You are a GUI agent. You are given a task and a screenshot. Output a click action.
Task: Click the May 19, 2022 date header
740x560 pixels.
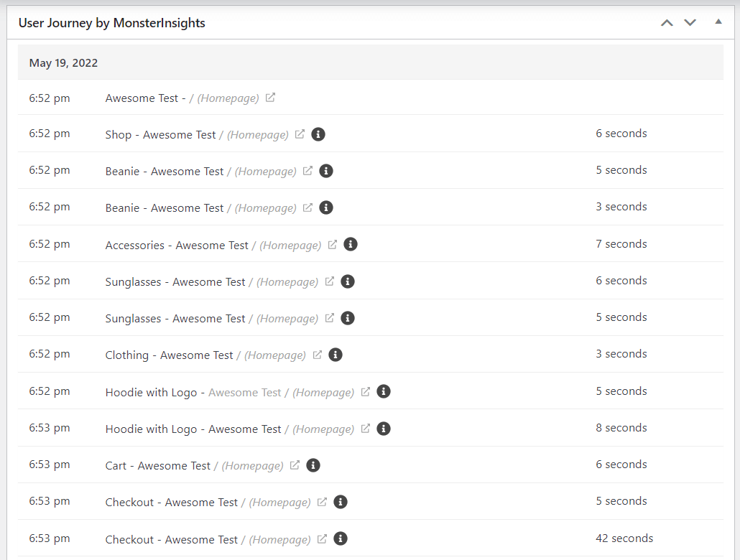63,62
